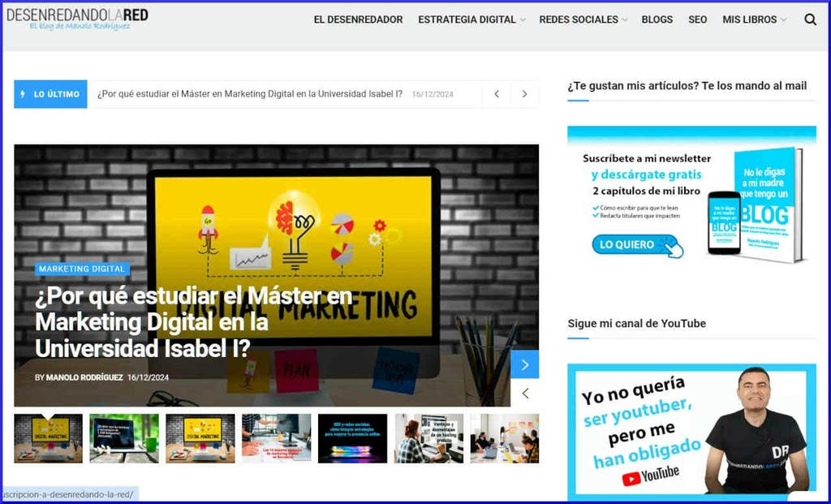This screenshot has width=831, height=504.
Task: Open El Desenredador menu item
Action: coord(358,19)
